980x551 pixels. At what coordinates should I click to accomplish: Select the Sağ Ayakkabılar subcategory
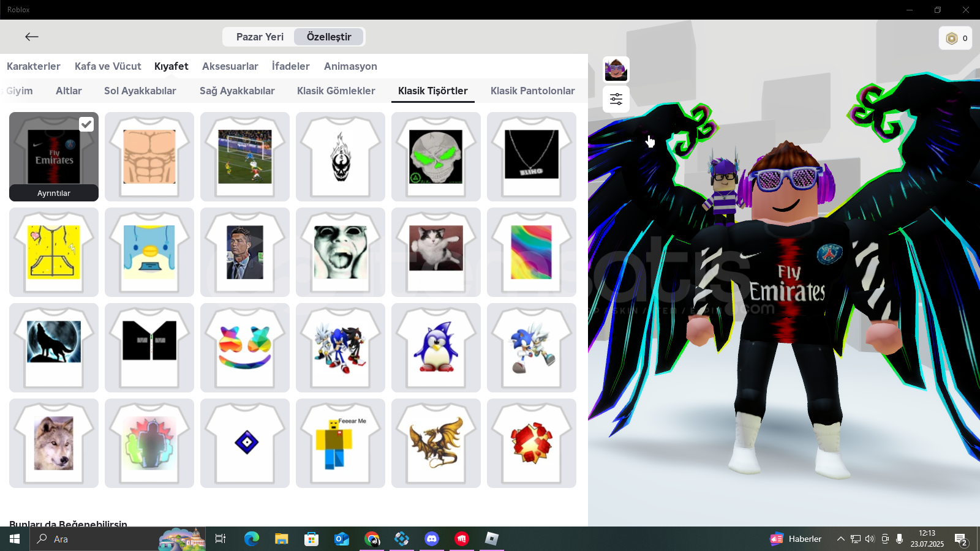(237, 91)
